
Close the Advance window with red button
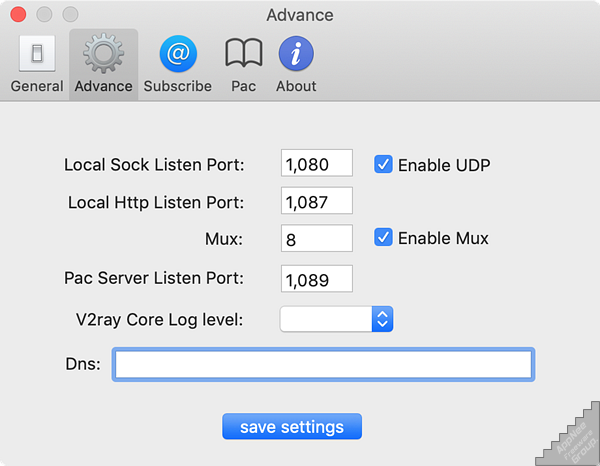[x=18, y=15]
